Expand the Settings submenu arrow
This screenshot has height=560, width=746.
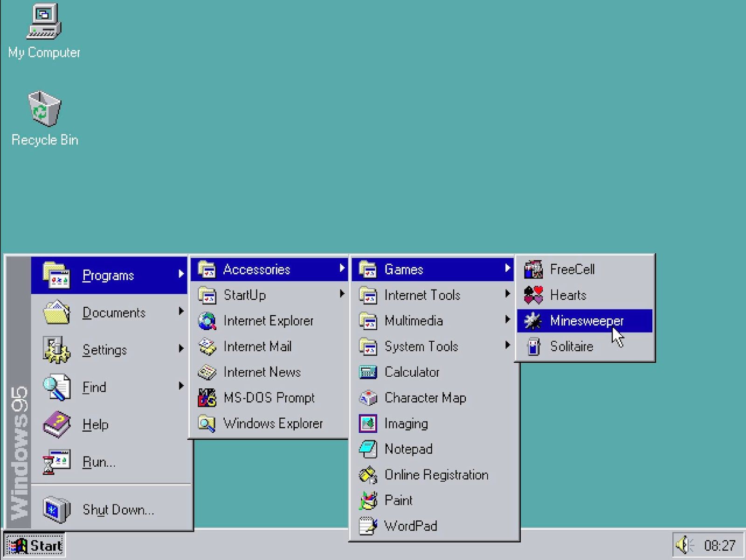click(x=181, y=348)
